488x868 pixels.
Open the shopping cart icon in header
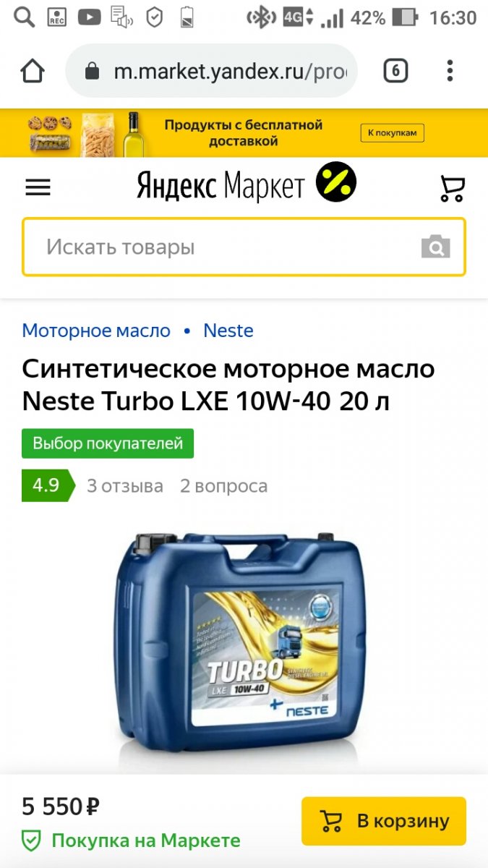click(453, 188)
